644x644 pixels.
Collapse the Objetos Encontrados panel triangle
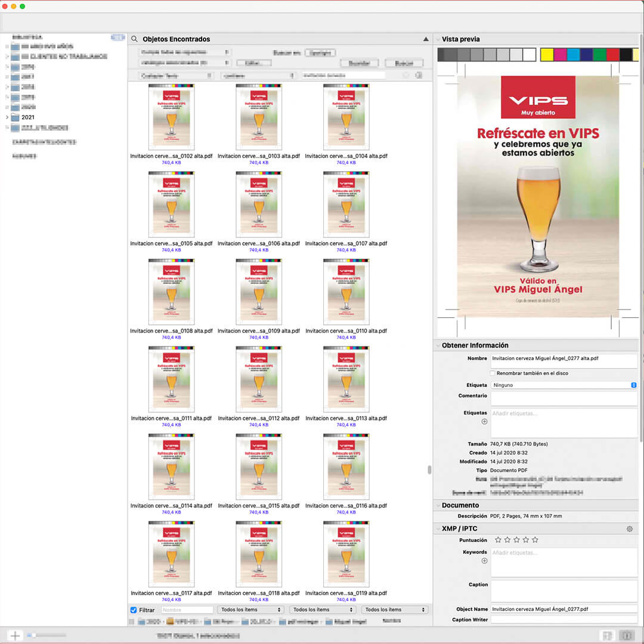tap(426, 39)
